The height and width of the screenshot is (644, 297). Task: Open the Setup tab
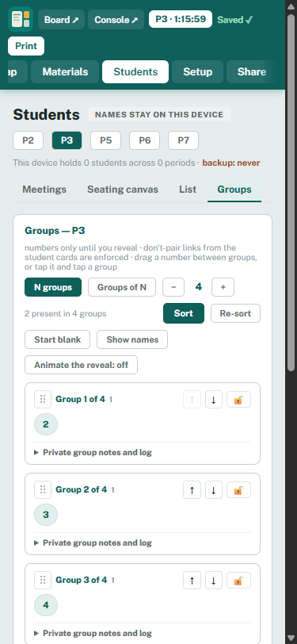pyautogui.click(x=198, y=72)
